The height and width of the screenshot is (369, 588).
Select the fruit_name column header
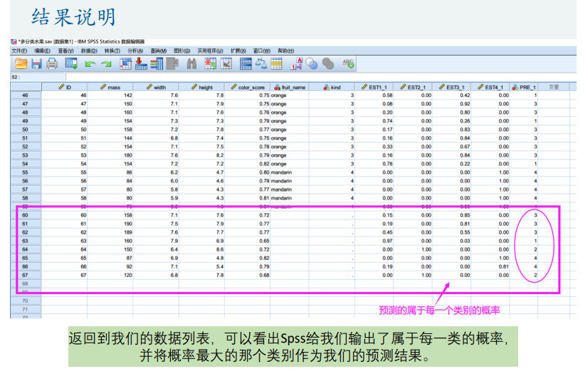click(289, 87)
